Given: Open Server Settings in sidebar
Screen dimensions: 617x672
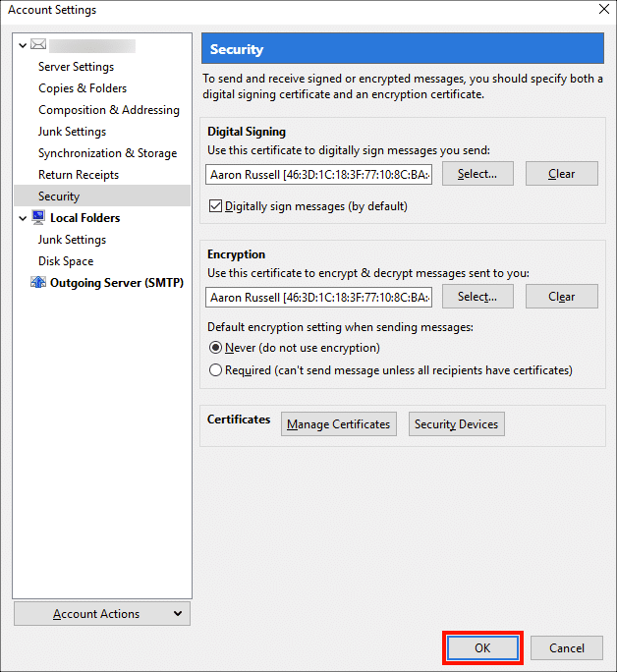Looking at the screenshot, I should tap(76, 67).
